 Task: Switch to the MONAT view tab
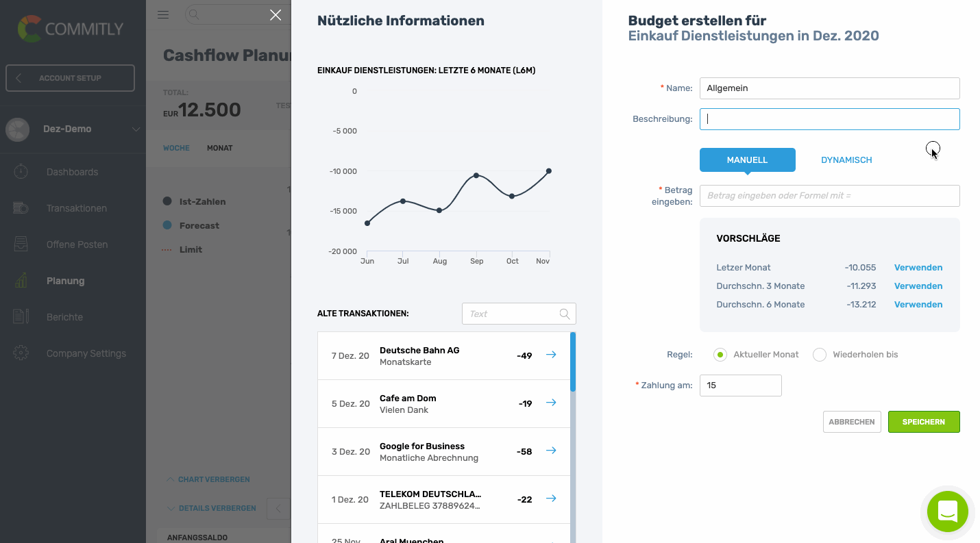220,148
